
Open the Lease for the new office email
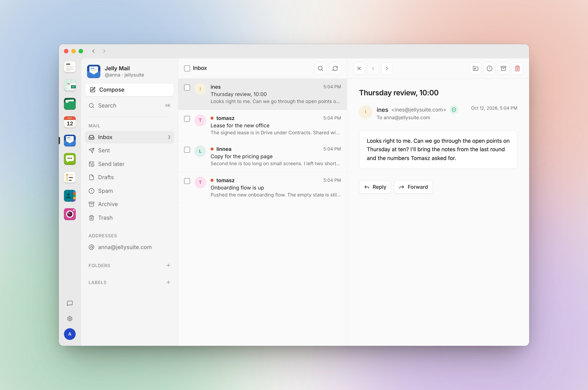click(x=263, y=125)
